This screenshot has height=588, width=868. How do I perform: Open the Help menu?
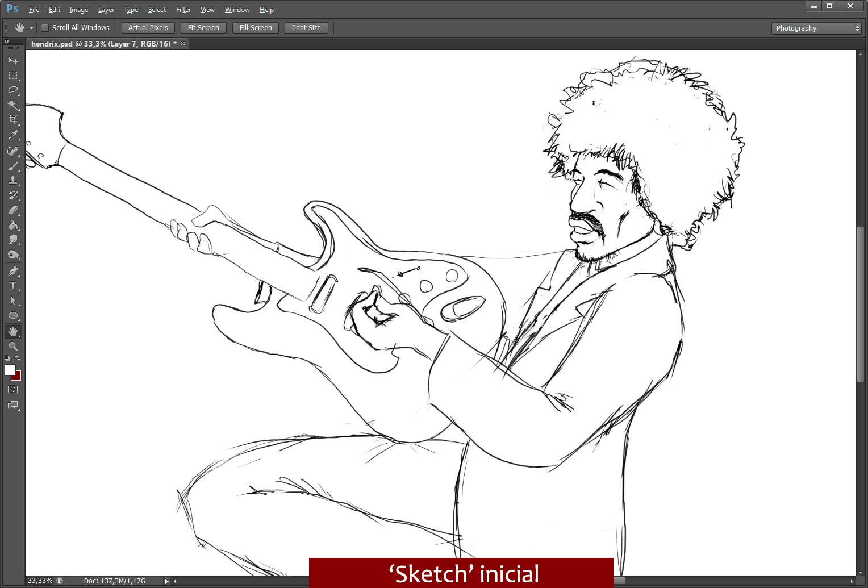point(267,10)
